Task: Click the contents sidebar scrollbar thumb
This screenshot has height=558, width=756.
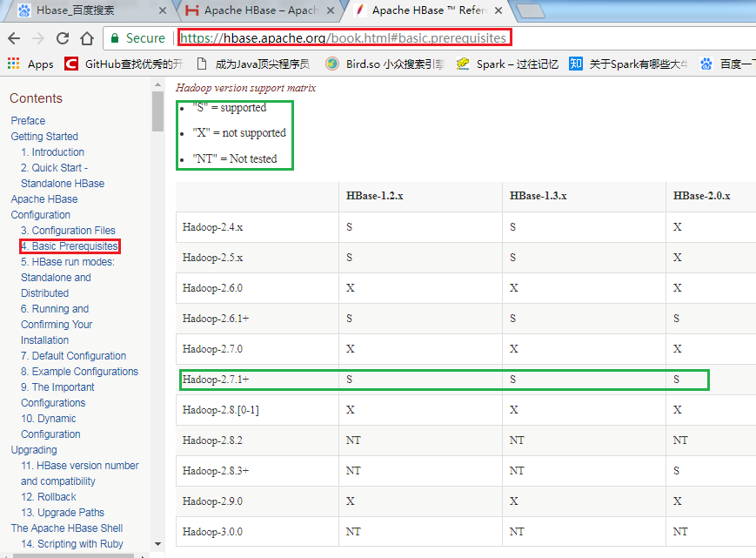Action: click(157, 111)
